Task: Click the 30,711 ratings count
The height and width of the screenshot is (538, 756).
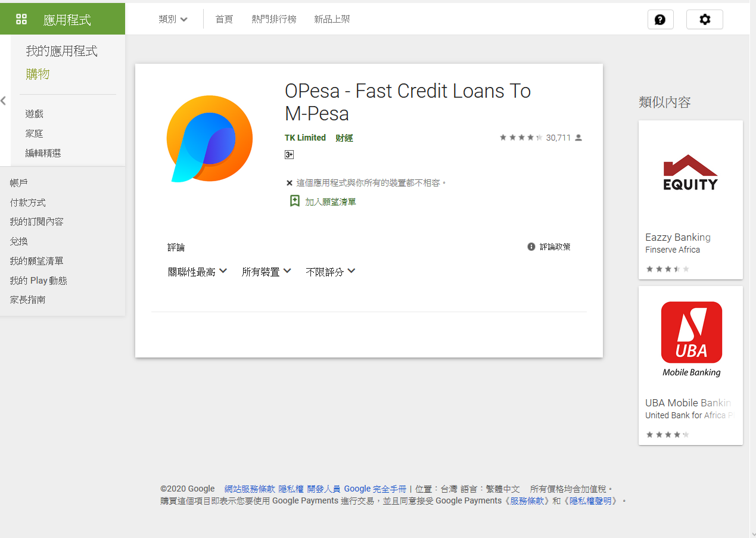Action: (x=558, y=138)
